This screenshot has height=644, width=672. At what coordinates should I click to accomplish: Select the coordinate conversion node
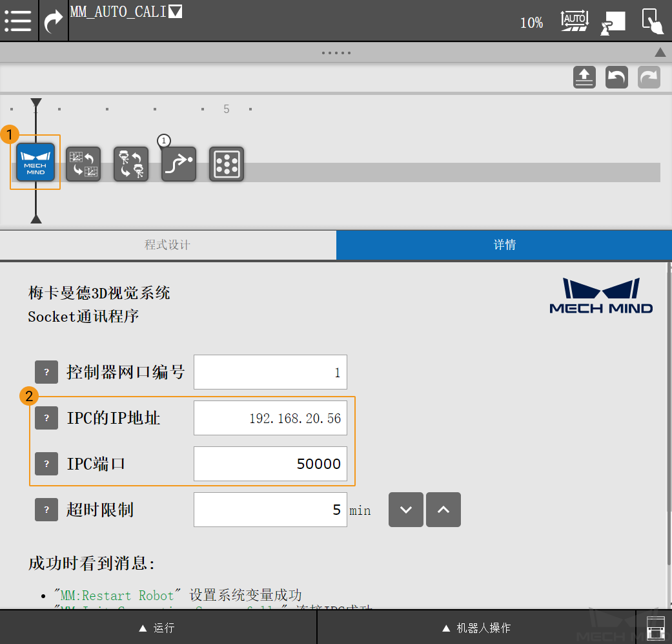pyautogui.click(x=83, y=164)
